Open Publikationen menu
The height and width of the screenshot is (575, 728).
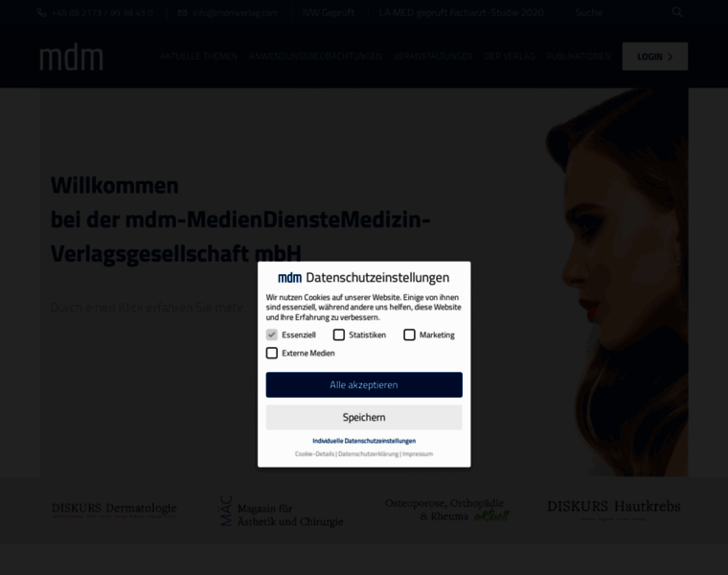579,57
